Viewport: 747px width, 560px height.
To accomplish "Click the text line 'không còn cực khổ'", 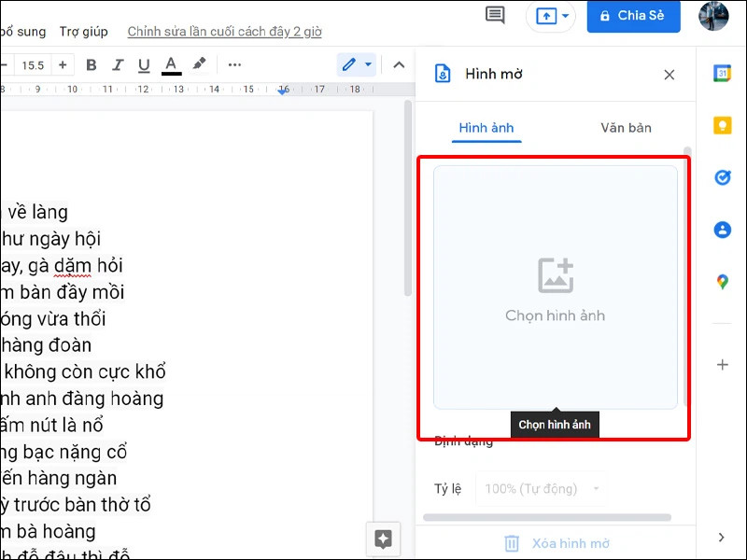I will (85, 371).
